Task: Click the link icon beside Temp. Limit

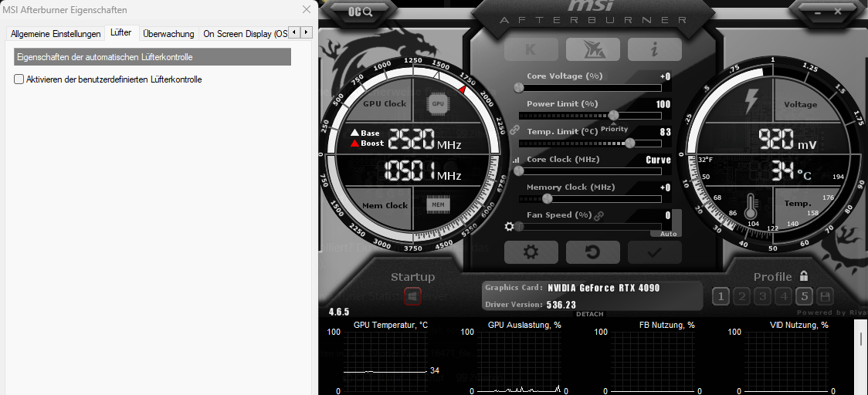Action: (x=514, y=130)
